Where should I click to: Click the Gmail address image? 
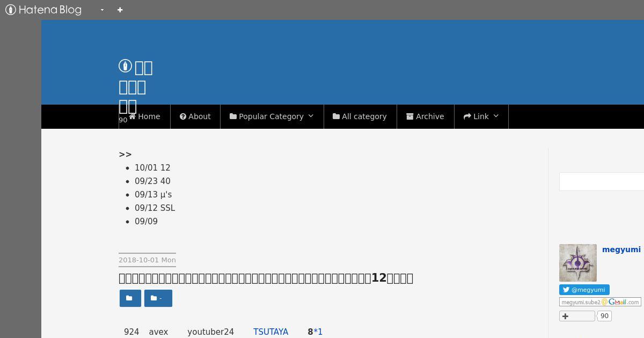tap(600, 302)
